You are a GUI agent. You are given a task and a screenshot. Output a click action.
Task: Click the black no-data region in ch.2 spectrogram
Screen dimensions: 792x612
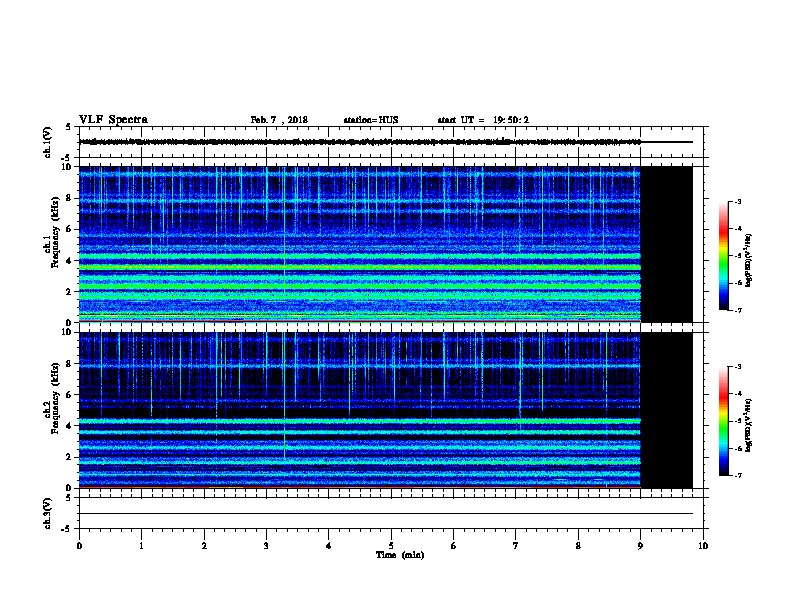[666, 410]
